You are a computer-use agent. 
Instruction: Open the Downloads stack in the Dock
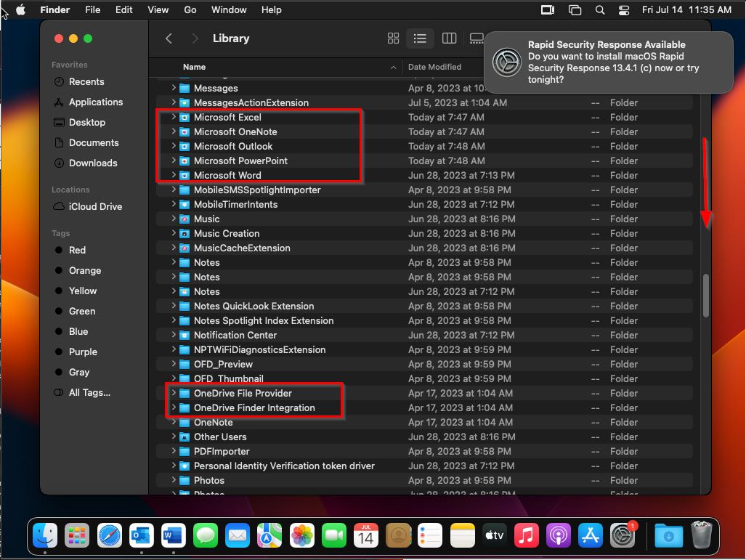coord(668,535)
